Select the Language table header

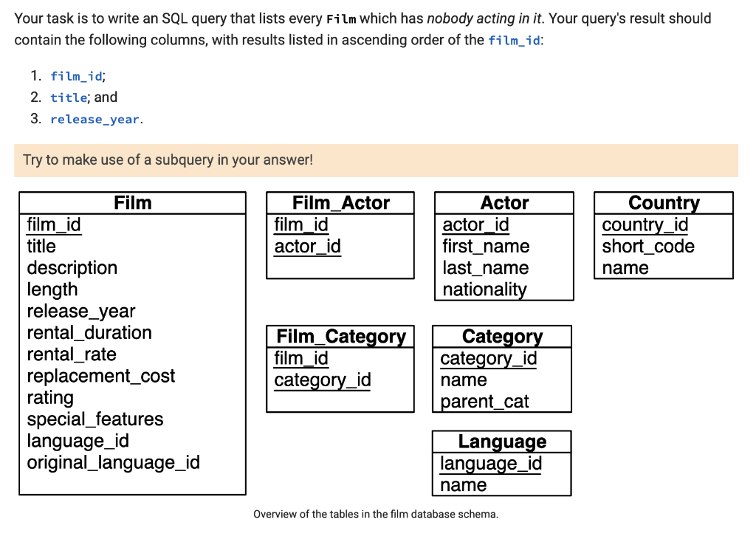pyautogui.click(x=501, y=441)
